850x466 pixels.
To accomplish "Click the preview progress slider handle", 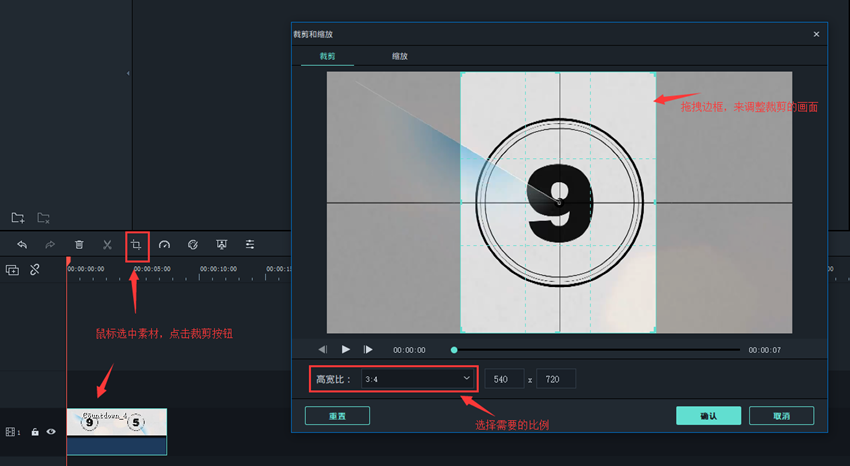I will 454,350.
